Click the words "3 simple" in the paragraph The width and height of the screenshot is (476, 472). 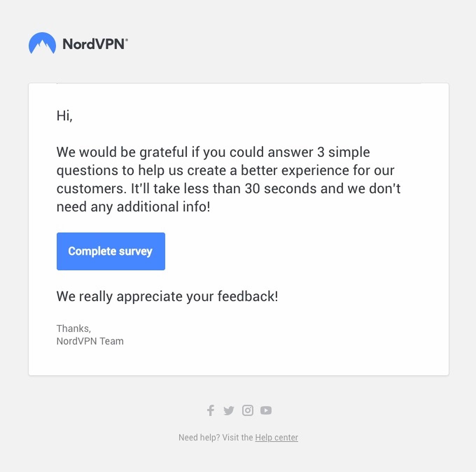point(343,152)
